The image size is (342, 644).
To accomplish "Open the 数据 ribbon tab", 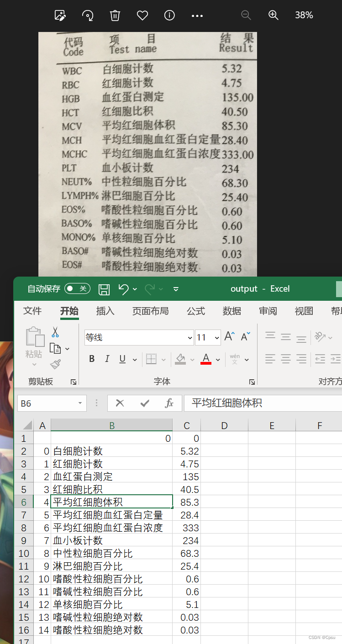I will tap(232, 311).
